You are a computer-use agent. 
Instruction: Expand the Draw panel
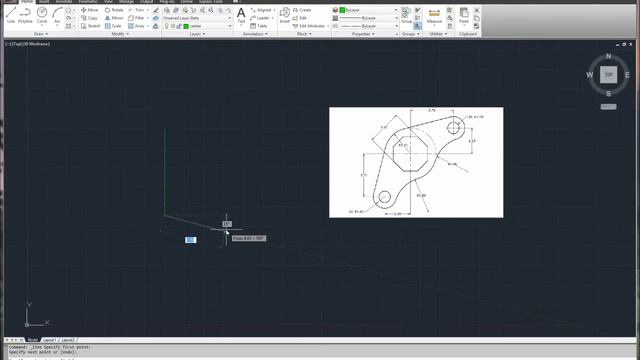(41, 34)
